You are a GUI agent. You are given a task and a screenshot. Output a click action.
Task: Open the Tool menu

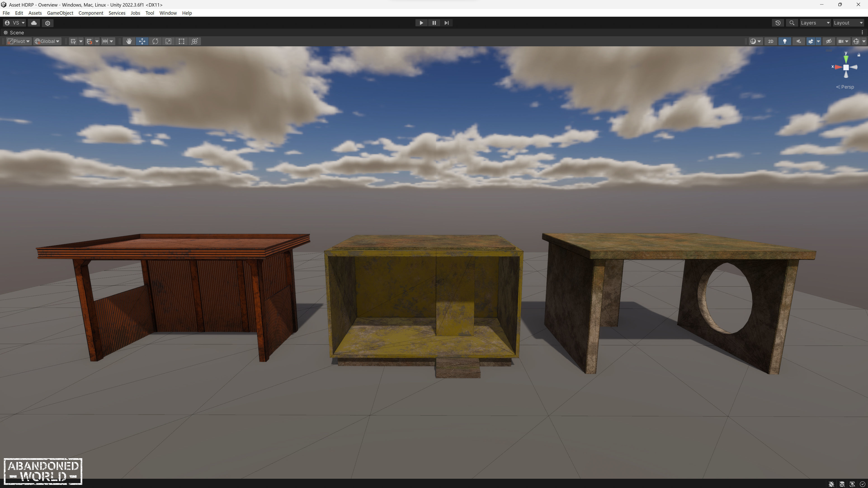(150, 13)
